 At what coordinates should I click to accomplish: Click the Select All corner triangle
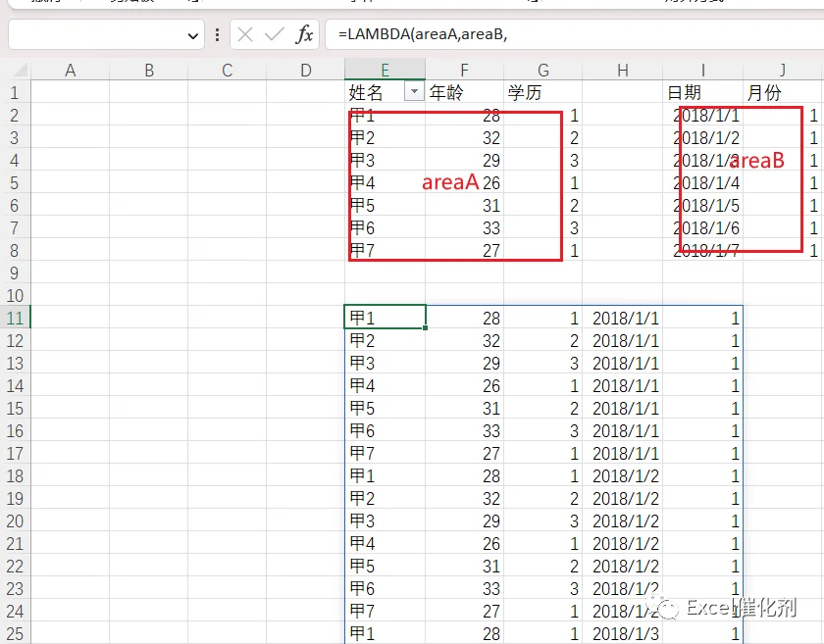[20, 70]
